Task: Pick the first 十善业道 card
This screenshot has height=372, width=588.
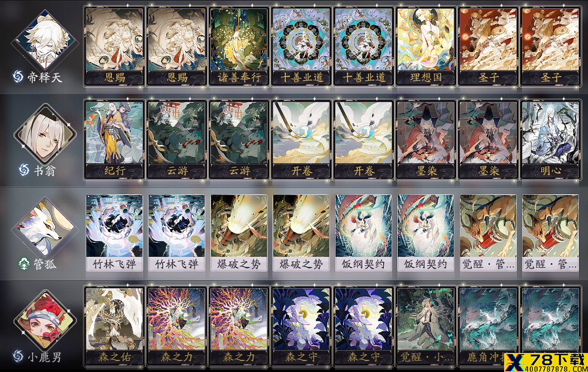Action: pos(301,46)
